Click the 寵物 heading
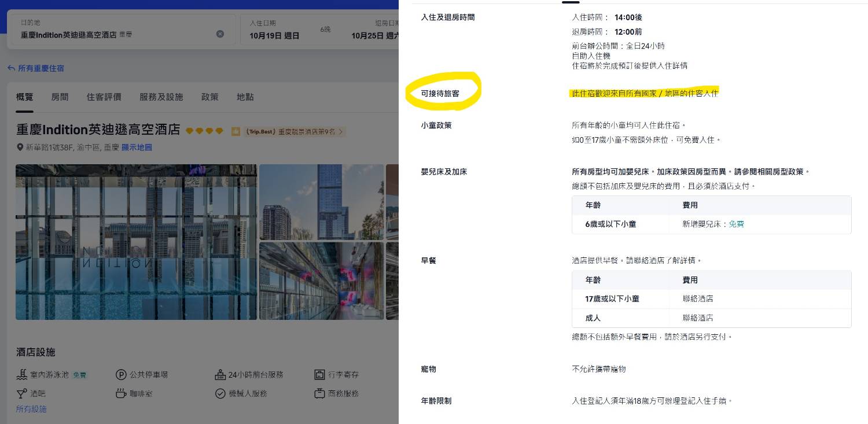The width and height of the screenshot is (868, 424). coord(429,369)
